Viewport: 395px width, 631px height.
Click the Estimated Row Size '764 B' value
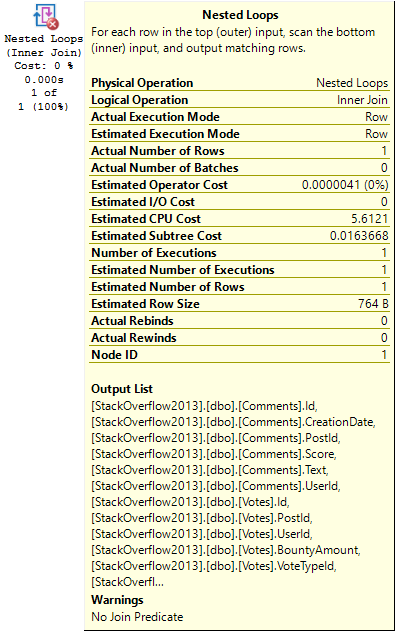tap(373, 303)
